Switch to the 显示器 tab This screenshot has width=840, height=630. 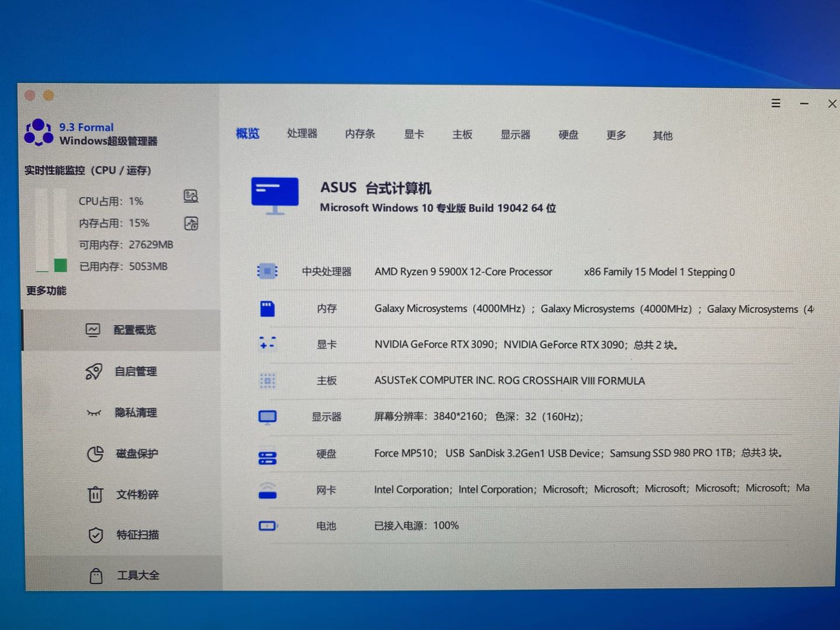515,135
